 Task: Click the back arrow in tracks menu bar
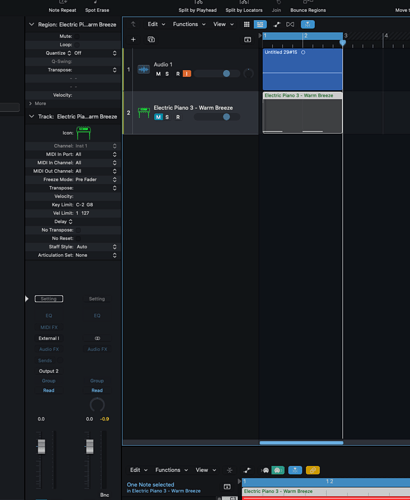(x=133, y=24)
